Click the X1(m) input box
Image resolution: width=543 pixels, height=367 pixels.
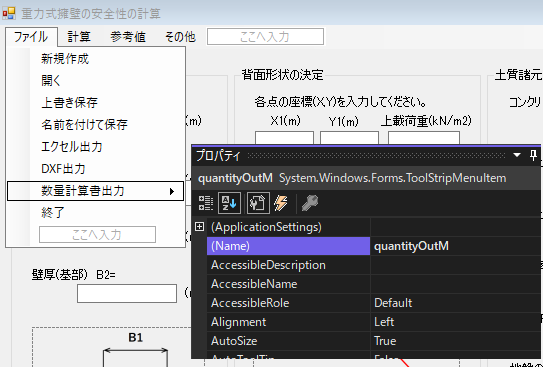click(284, 137)
